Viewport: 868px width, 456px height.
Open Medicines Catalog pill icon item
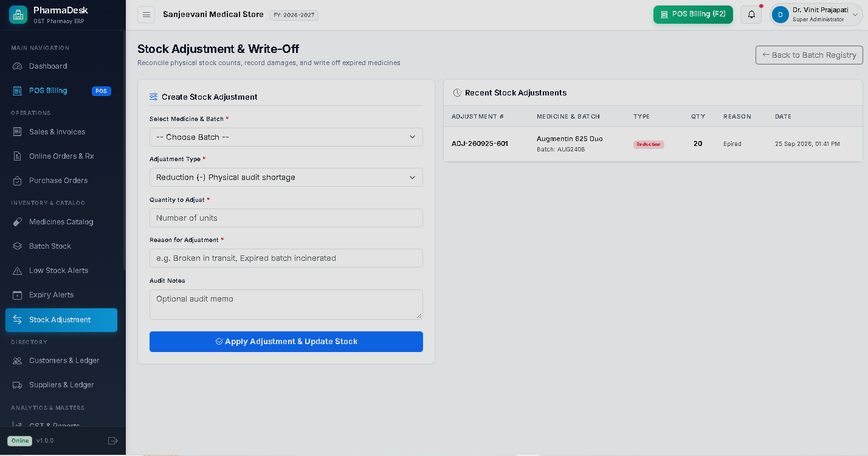coord(61,222)
